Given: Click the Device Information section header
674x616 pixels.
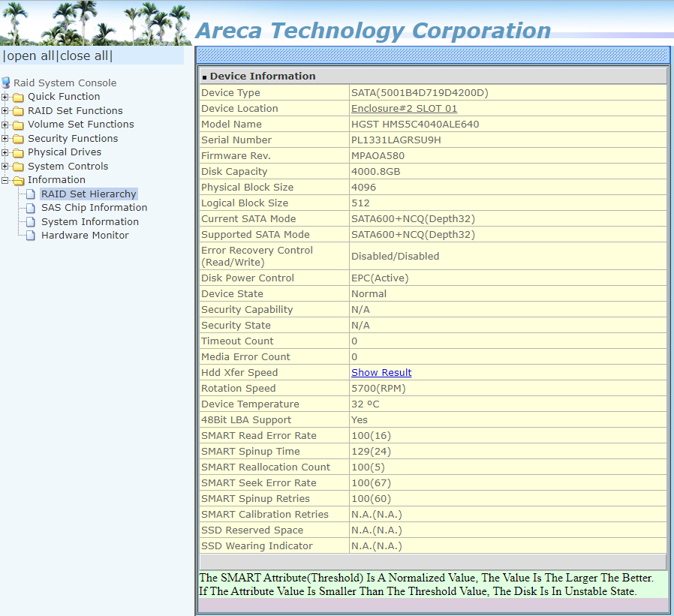Looking at the screenshot, I should click(263, 76).
